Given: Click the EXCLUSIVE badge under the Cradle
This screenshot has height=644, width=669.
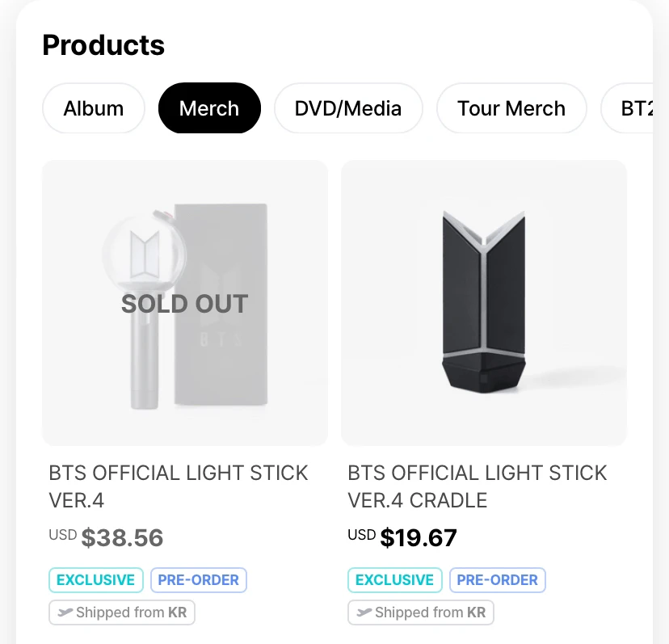Looking at the screenshot, I should tap(395, 580).
